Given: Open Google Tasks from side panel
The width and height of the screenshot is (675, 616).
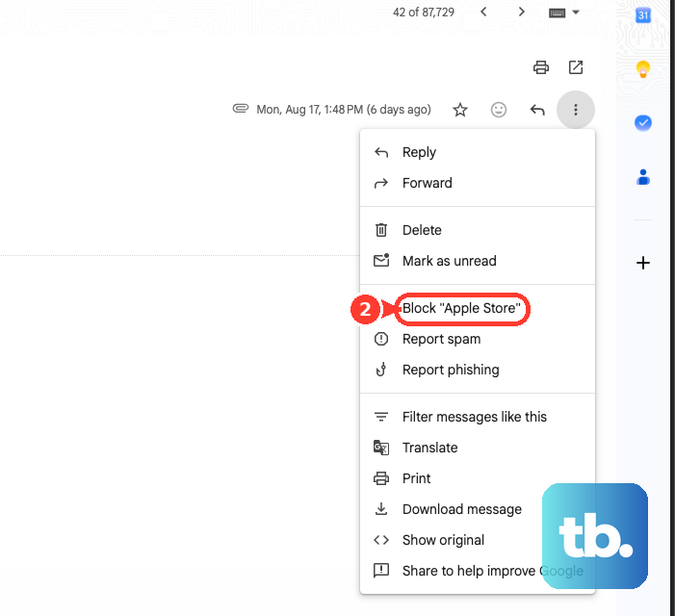Looking at the screenshot, I should click(643, 123).
